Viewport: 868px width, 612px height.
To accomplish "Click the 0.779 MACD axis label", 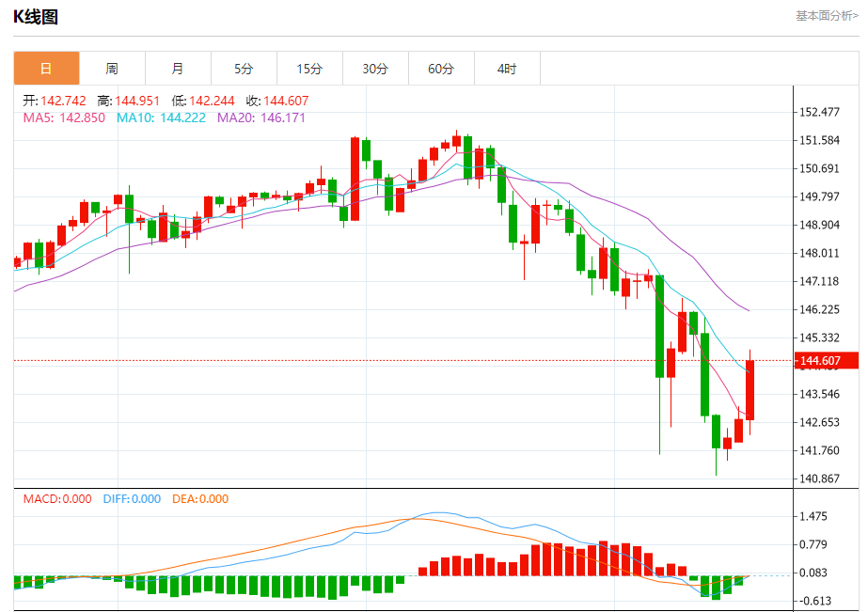I will [x=813, y=544].
